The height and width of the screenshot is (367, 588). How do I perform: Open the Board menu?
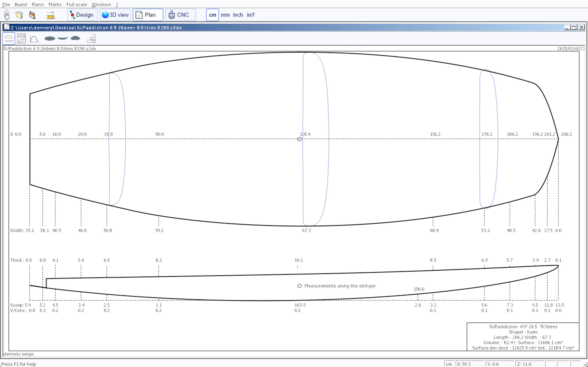point(21,4)
